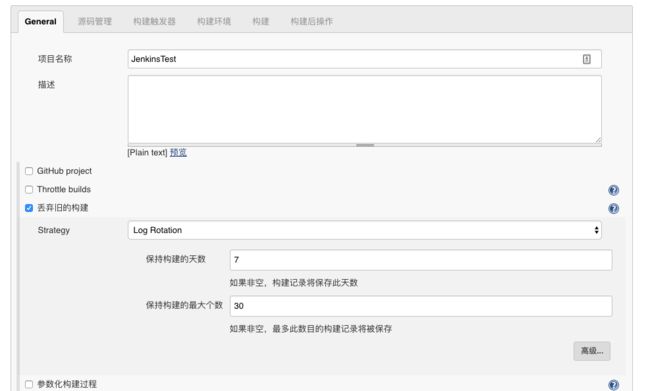Click the description area resize handle bar
Screen dimensions: 650x391
[365, 145]
